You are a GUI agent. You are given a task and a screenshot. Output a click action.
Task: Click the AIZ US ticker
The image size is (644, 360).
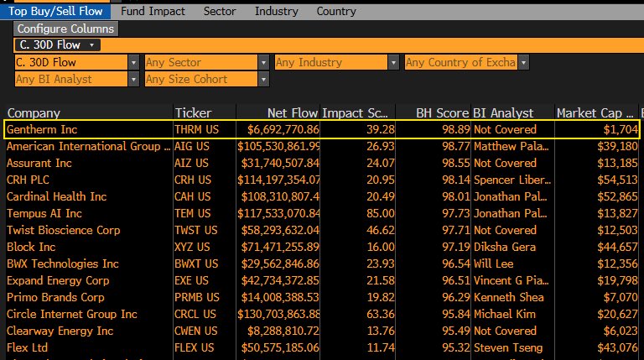[191, 163]
